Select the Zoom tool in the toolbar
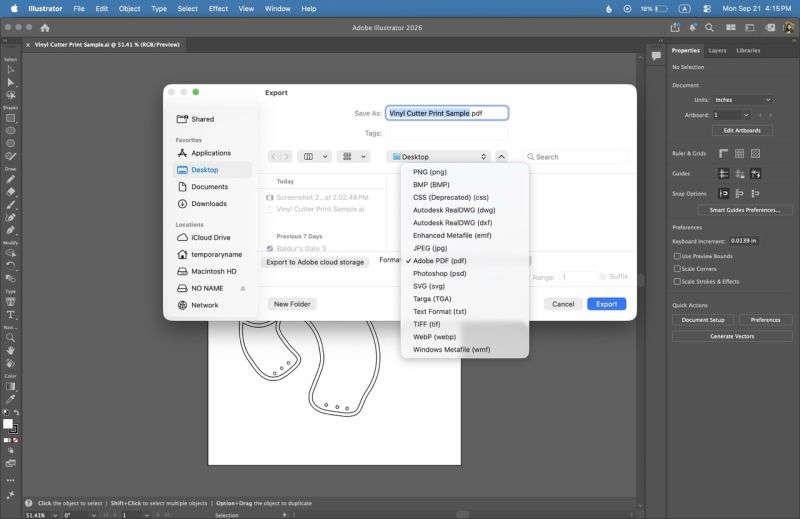Viewport: 800px width, 519px height. [x=10, y=338]
